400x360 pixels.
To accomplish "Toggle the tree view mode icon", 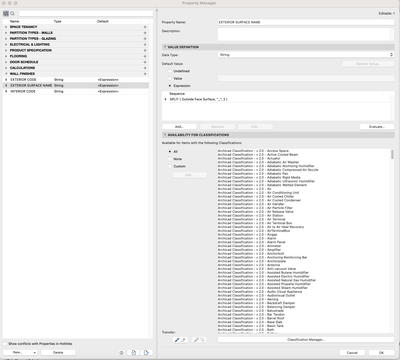I will coord(6,14).
